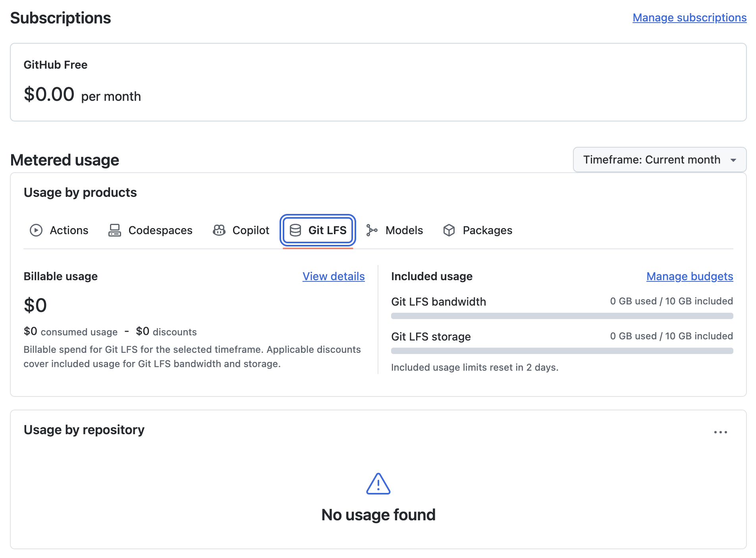The image size is (756, 558).
Task: Open the three-dots menu for Usage by repository
Action: (720, 432)
